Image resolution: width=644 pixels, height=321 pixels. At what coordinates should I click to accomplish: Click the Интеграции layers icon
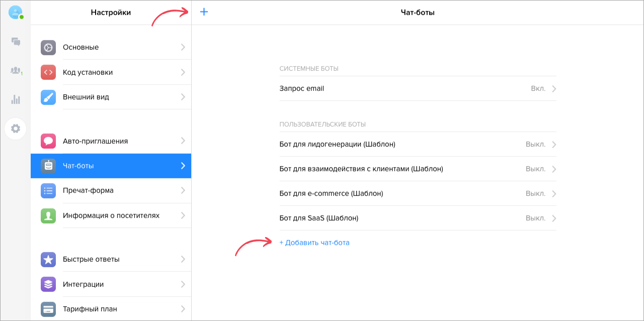[48, 284]
